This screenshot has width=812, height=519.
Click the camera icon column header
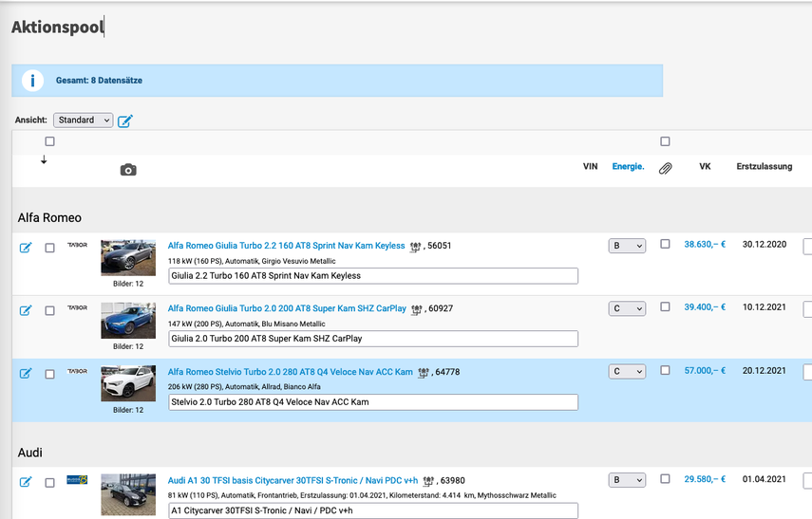point(128,169)
